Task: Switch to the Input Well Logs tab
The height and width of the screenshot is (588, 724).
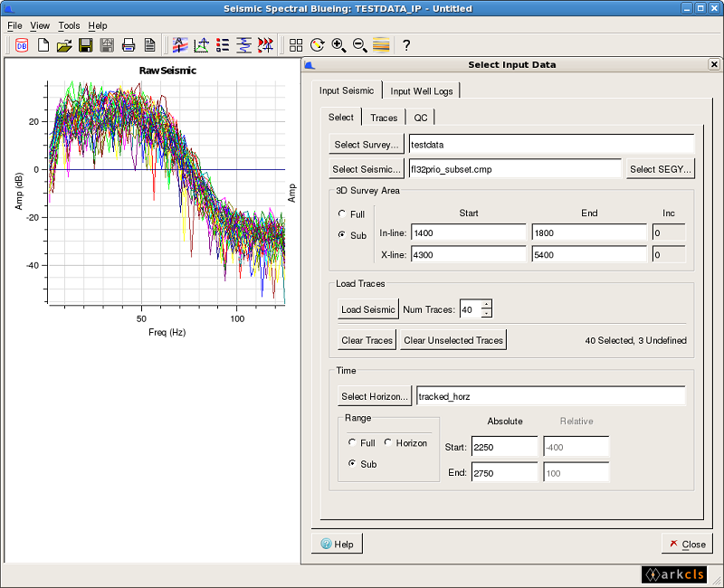Action: pos(424,90)
